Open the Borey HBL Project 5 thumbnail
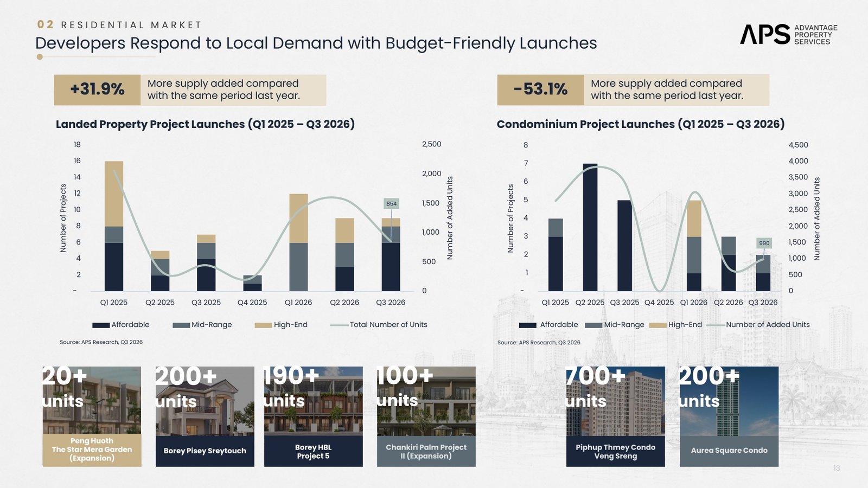This screenshot has width=868, height=488. pos(313,416)
